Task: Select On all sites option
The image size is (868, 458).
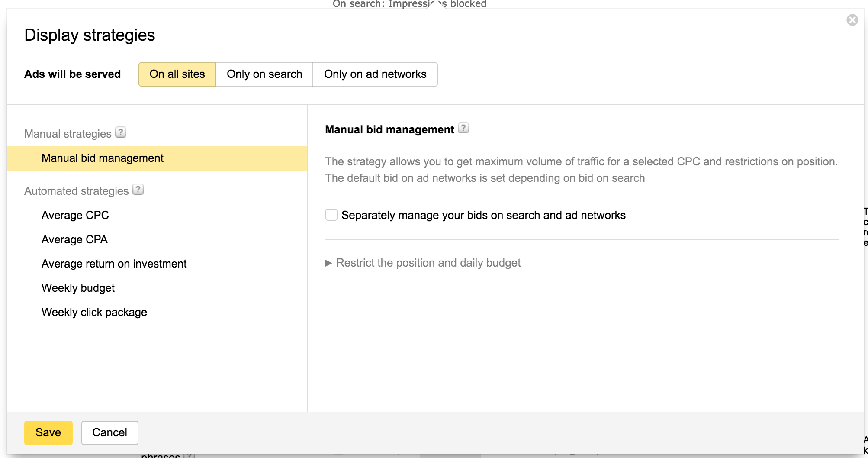Action: (x=177, y=74)
